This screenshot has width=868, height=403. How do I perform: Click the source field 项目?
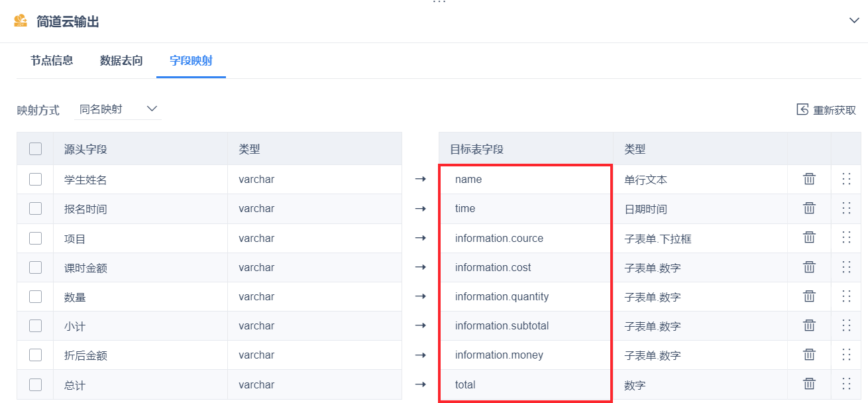[x=75, y=239]
